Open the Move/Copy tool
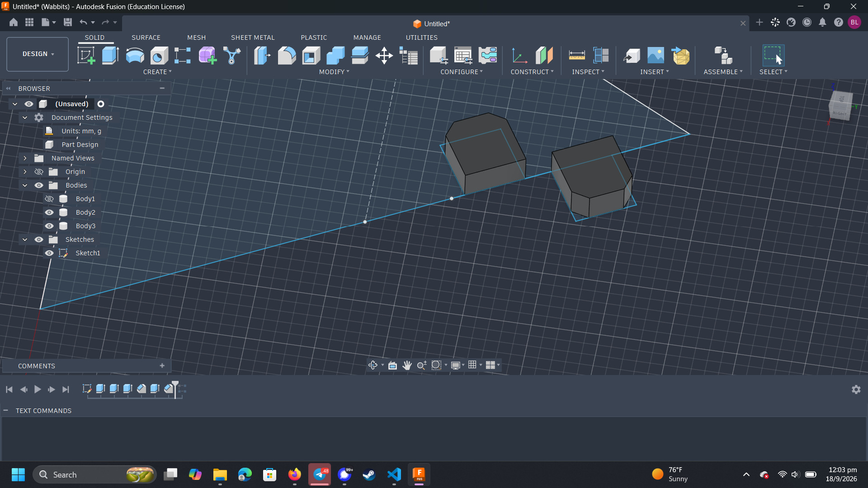This screenshot has width=868, height=488. pos(384,56)
